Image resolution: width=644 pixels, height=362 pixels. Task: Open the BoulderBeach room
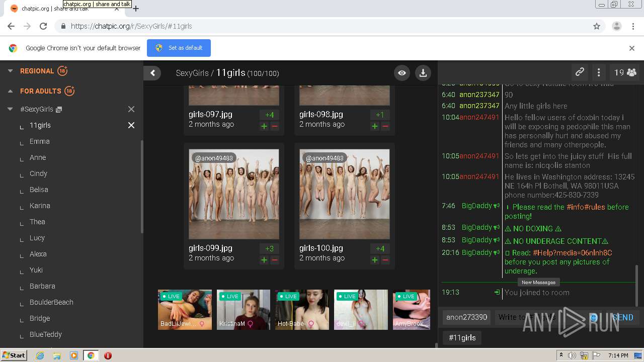(51, 302)
